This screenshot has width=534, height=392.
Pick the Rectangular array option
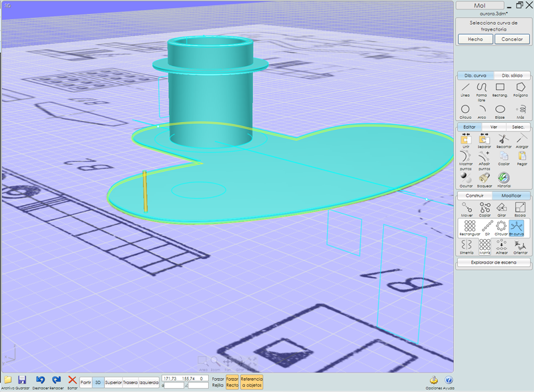470,228
